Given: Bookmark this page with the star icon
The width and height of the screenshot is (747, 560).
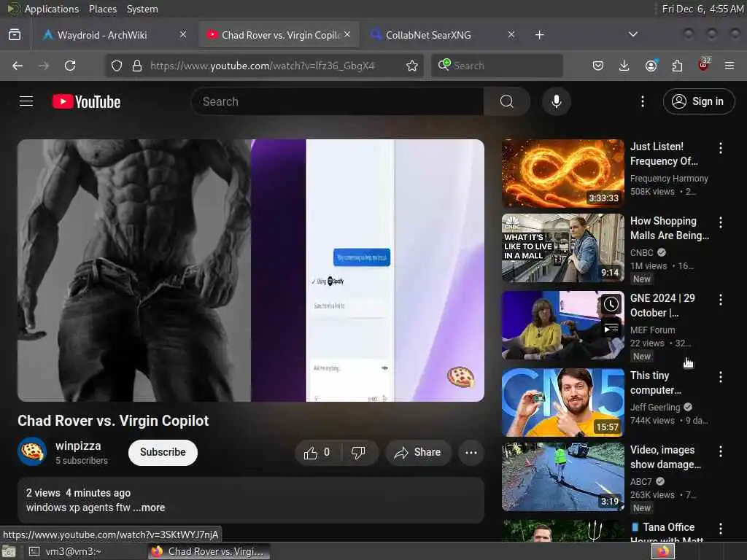Looking at the screenshot, I should tap(412, 66).
